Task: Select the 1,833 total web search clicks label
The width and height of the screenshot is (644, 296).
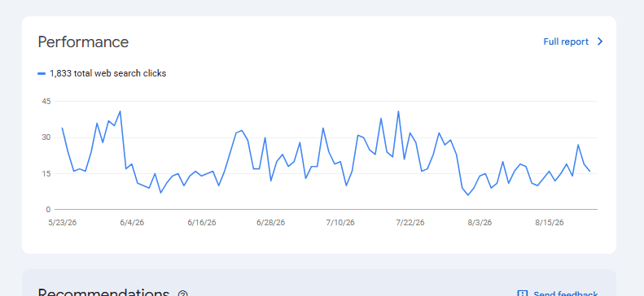Action: click(x=108, y=73)
